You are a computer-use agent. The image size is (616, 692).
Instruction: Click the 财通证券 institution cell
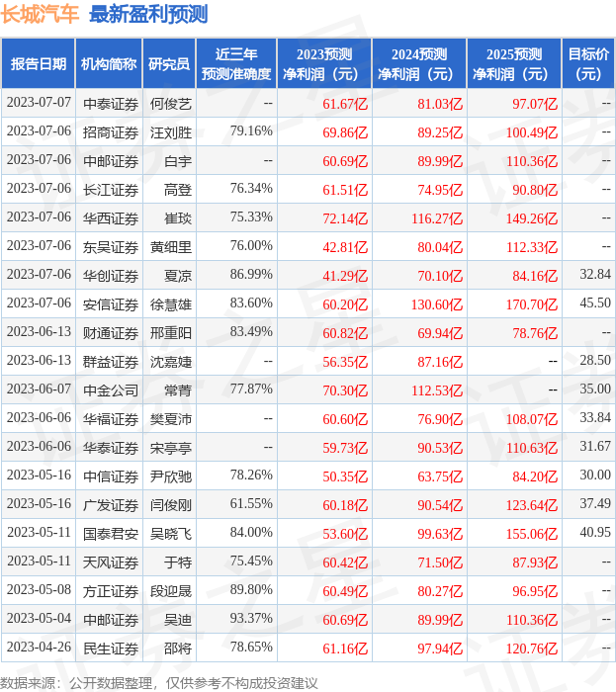pyautogui.click(x=111, y=334)
